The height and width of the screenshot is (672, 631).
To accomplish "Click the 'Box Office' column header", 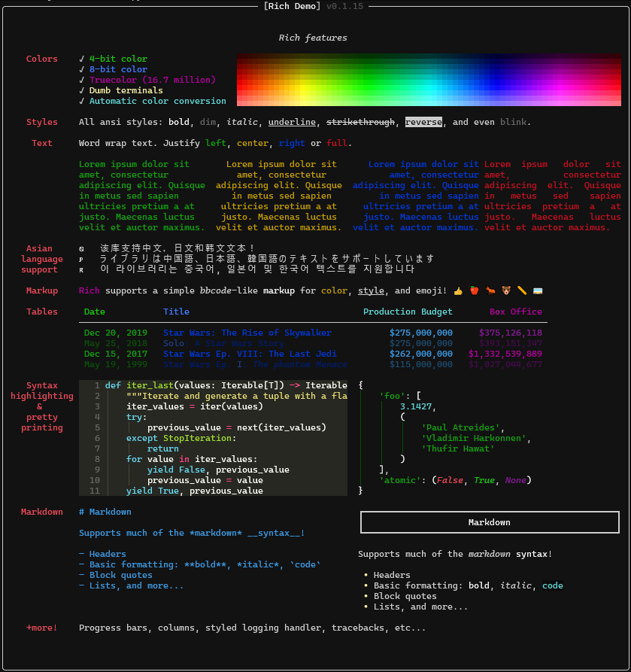I will pyautogui.click(x=516, y=312).
